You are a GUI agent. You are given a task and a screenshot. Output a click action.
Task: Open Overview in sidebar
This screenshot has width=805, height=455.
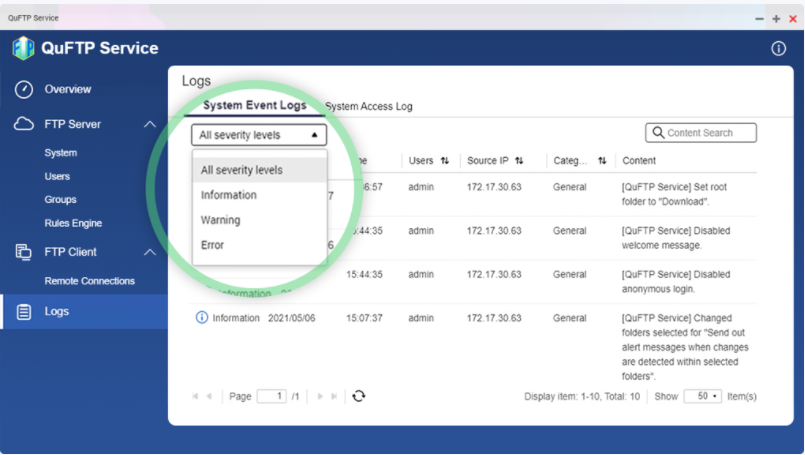click(x=68, y=89)
